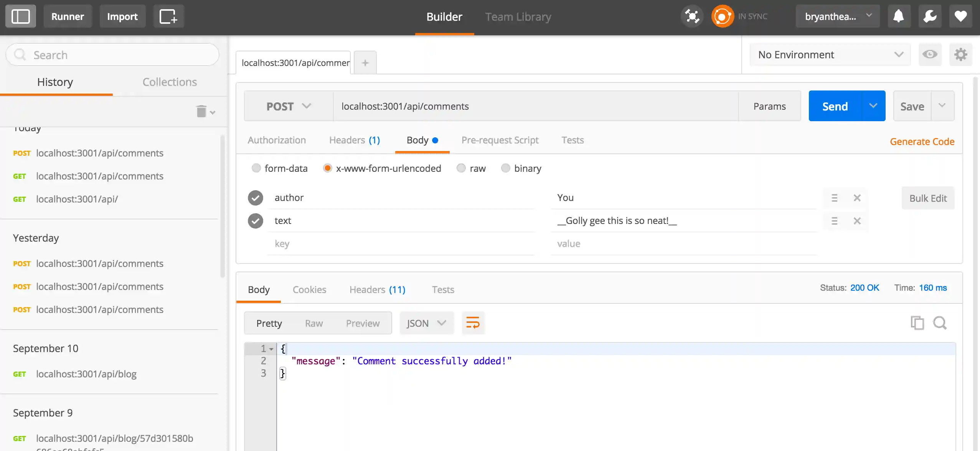
Task: Open the JSON response format dropdown
Action: 426,323
